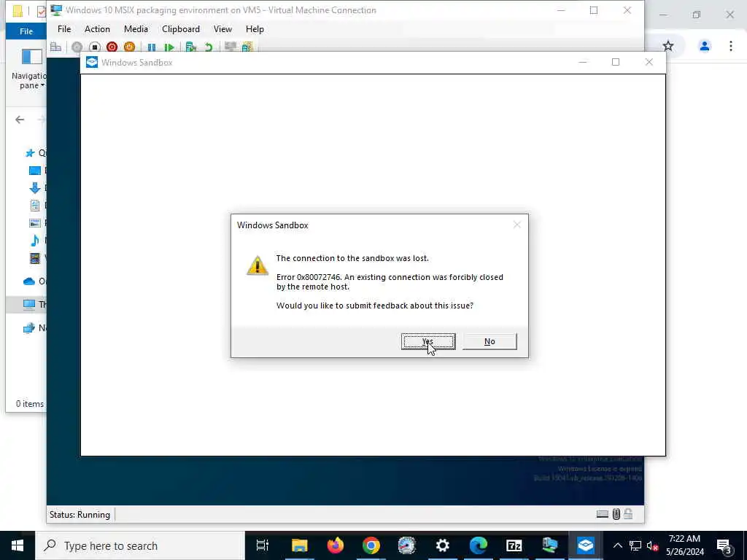Open Settings gear from taskbar
Image resolution: width=747 pixels, height=560 pixels.
[x=442, y=545]
